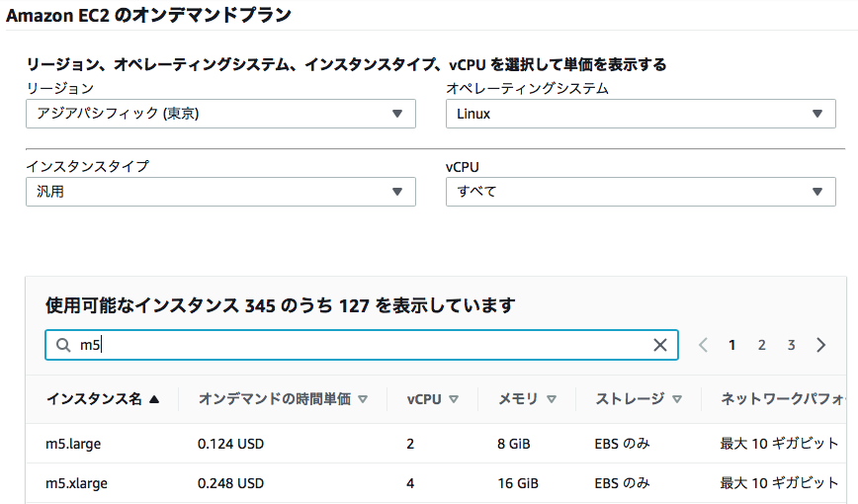This screenshot has width=858, height=504.
Task: Click vCPU value 2 for m5.large
Action: pos(410,444)
